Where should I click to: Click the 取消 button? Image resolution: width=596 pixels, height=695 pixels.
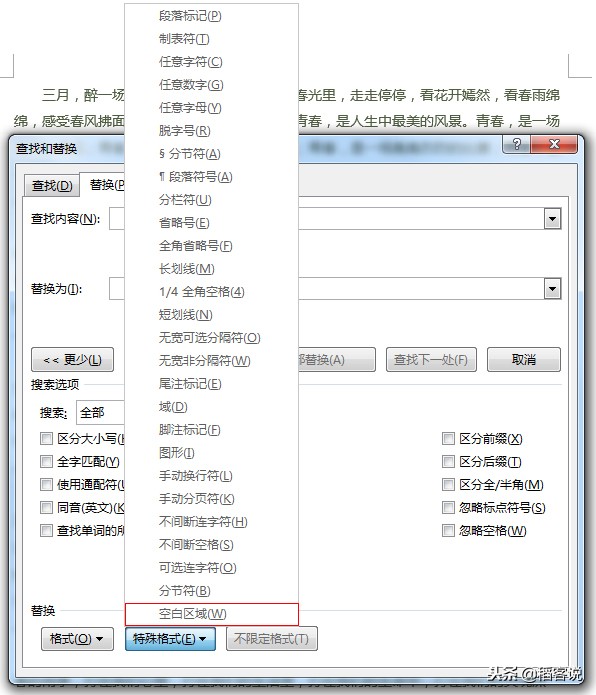pyautogui.click(x=524, y=359)
